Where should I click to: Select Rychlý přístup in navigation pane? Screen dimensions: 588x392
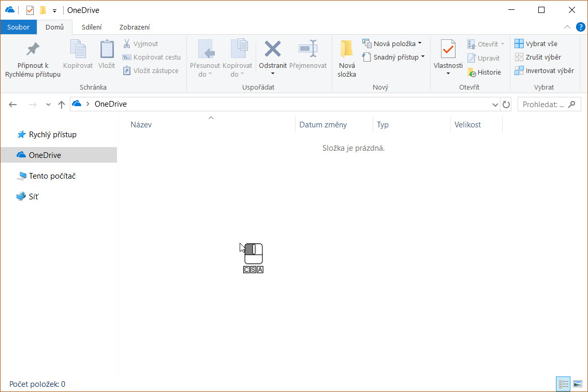(x=47, y=134)
